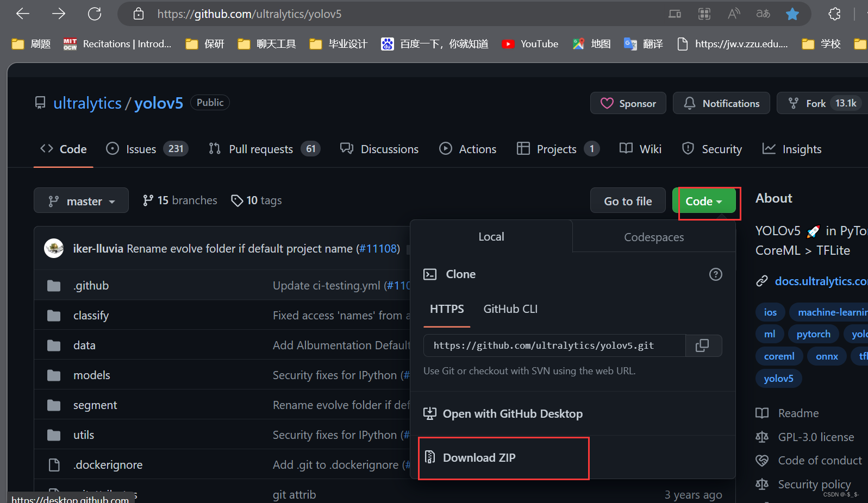Open the 学校 bookmarks folder

click(821, 44)
